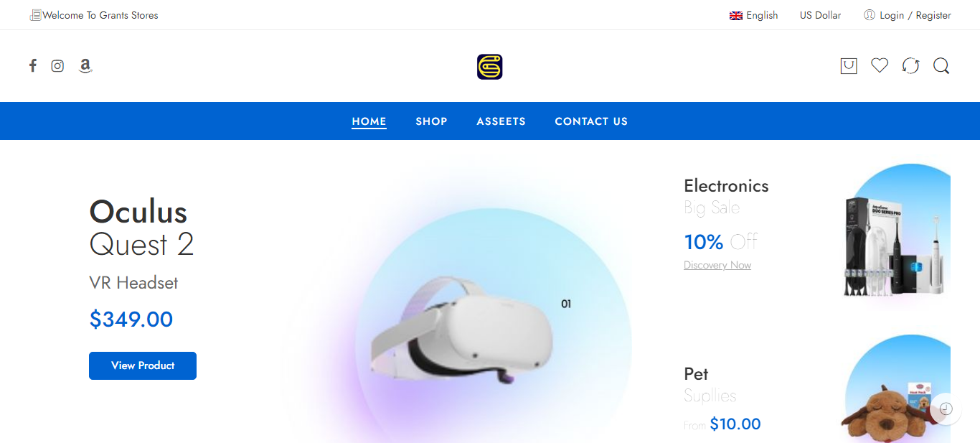Open the Facebook social icon
This screenshot has height=443, width=980.
[32, 66]
